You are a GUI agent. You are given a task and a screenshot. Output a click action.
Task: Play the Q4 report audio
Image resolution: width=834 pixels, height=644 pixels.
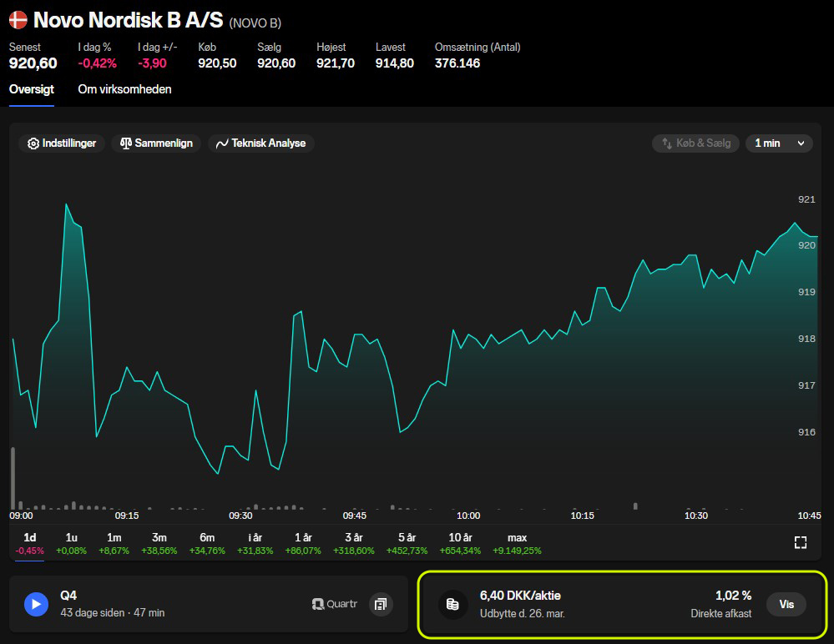pyautogui.click(x=36, y=604)
